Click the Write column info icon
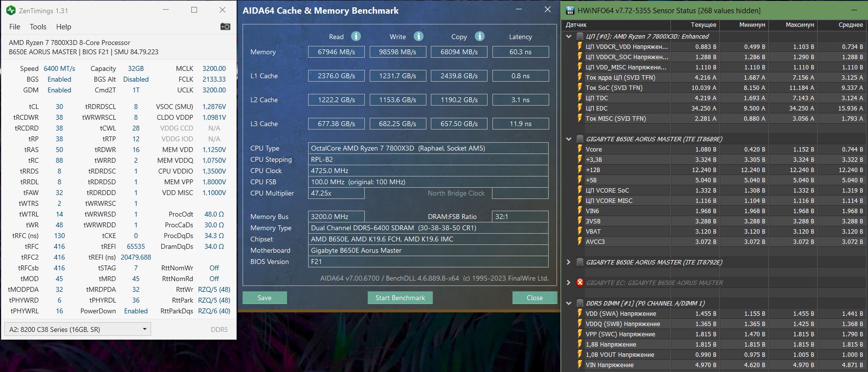The height and width of the screenshot is (372, 868). [x=419, y=36]
